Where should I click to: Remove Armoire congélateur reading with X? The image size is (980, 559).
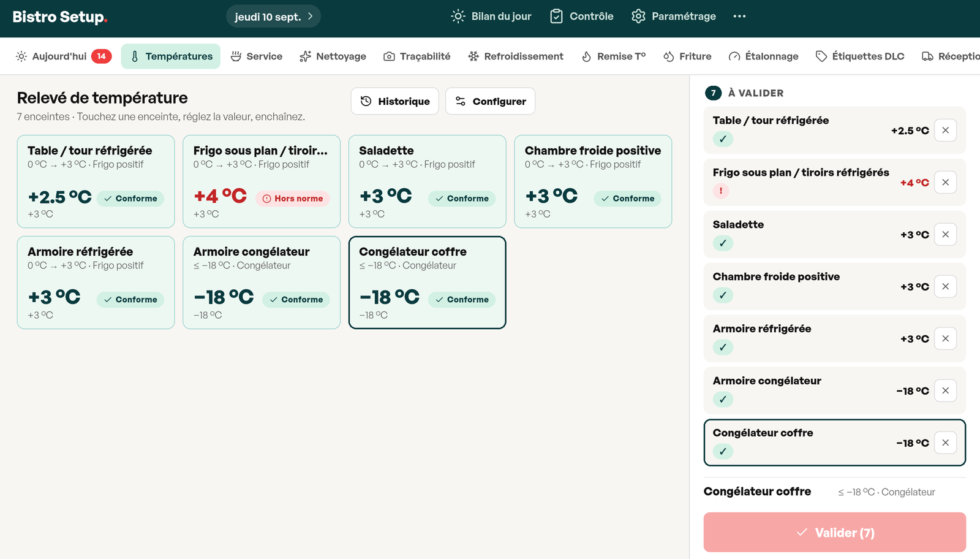coord(945,390)
